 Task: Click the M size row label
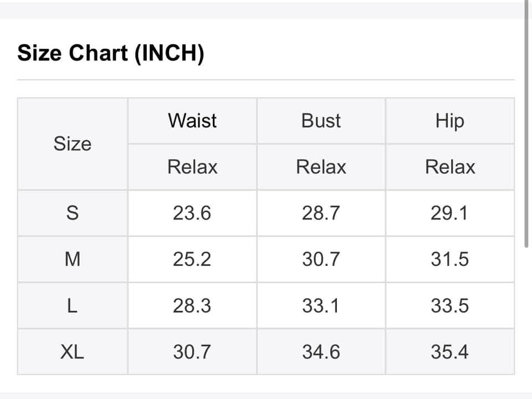click(72, 259)
